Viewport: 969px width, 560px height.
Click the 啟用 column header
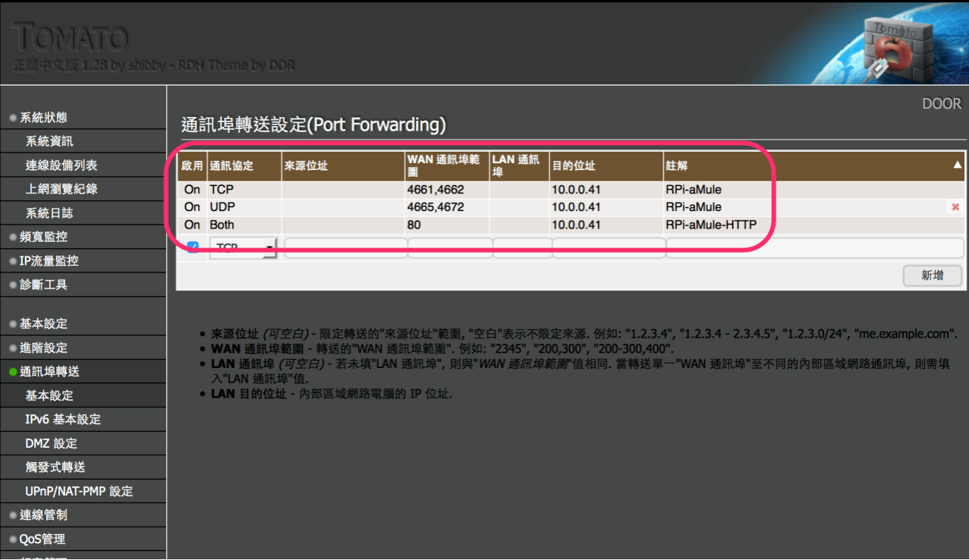tap(193, 165)
